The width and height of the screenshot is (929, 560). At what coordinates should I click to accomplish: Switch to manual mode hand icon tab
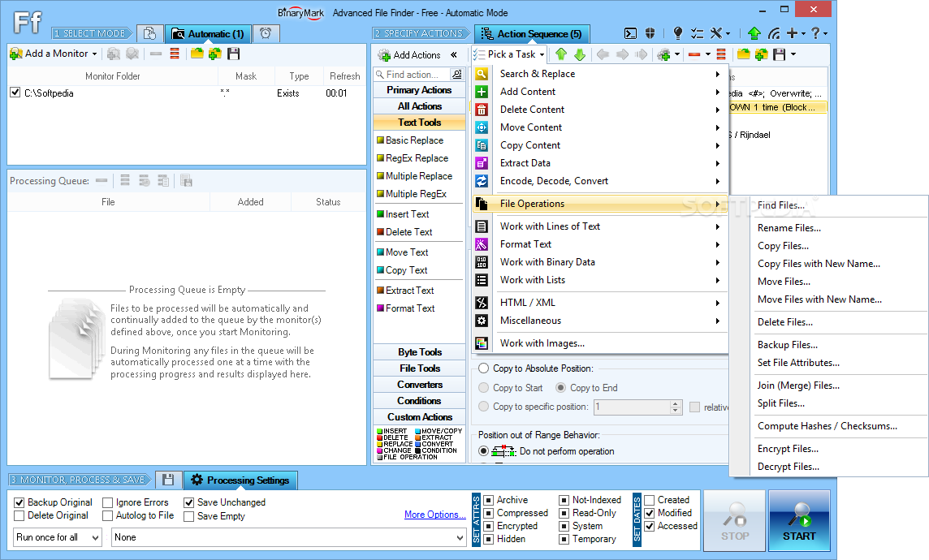tap(150, 34)
